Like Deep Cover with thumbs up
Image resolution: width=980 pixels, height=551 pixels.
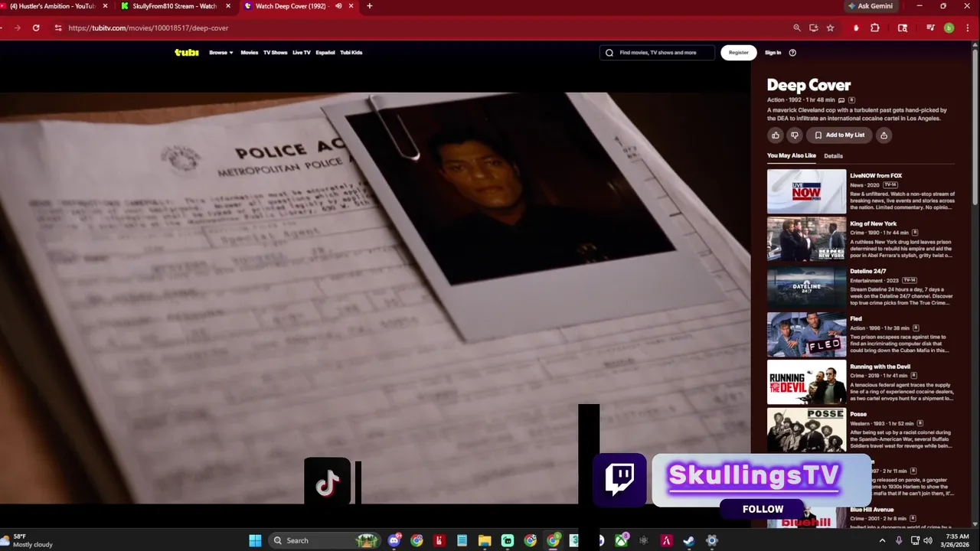tap(776, 135)
